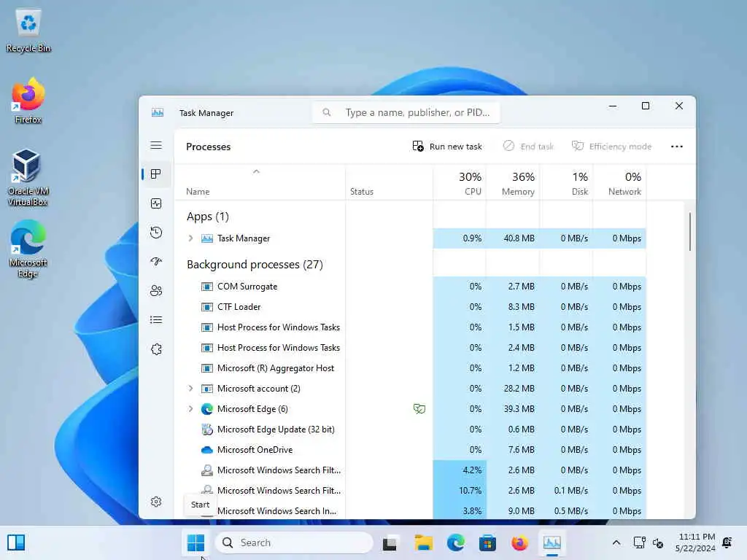Open Startup apps from the sidebar
The height and width of the screenshot is (560, 747).
pyautogui.click(x=156, y=262)
